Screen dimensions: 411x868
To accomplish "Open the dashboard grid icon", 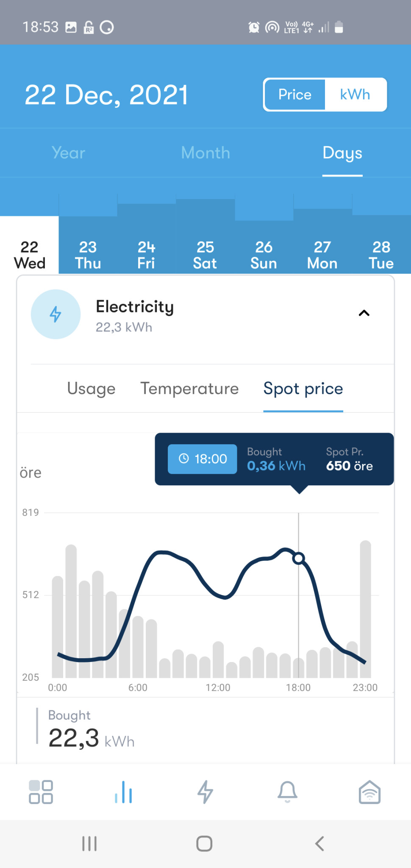I will coord(41,792).
